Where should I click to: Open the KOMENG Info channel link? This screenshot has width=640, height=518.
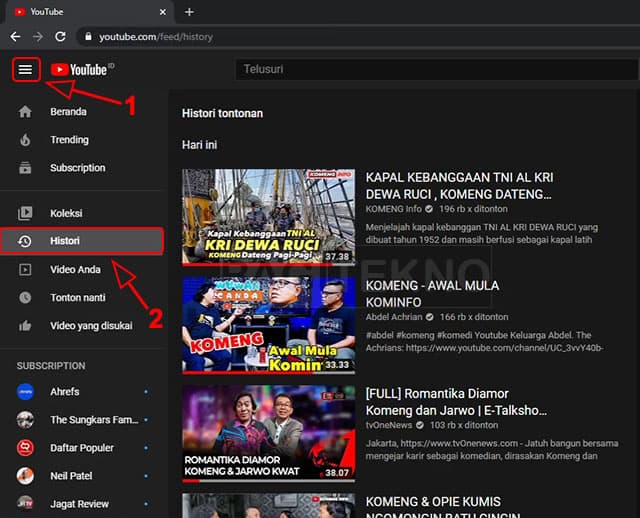[x=393, y=209]
